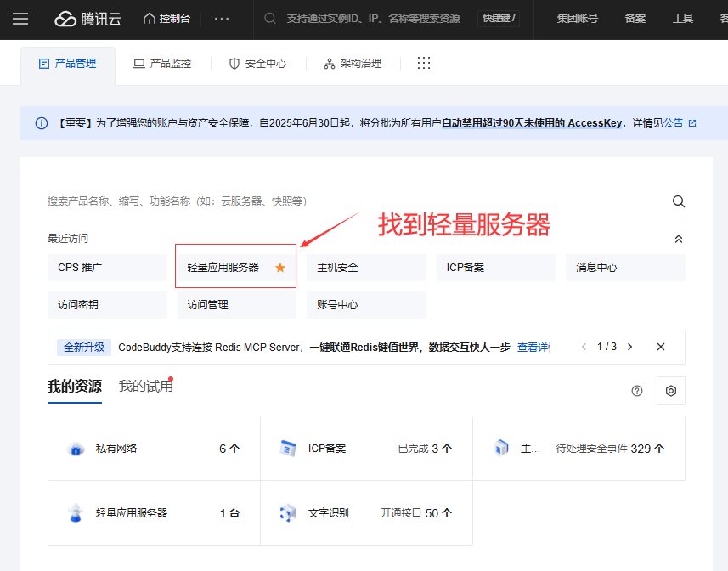This screenshot has height=571, width=728.
Task: Collapse the 最近访问 section
Action: (x=677, y=240)
